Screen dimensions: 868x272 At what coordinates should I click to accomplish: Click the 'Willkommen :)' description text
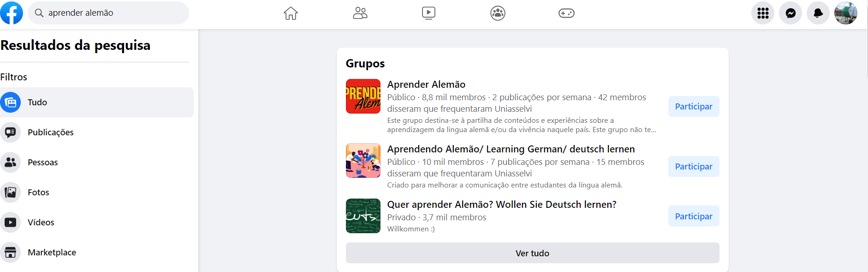(x=411, y=229)
